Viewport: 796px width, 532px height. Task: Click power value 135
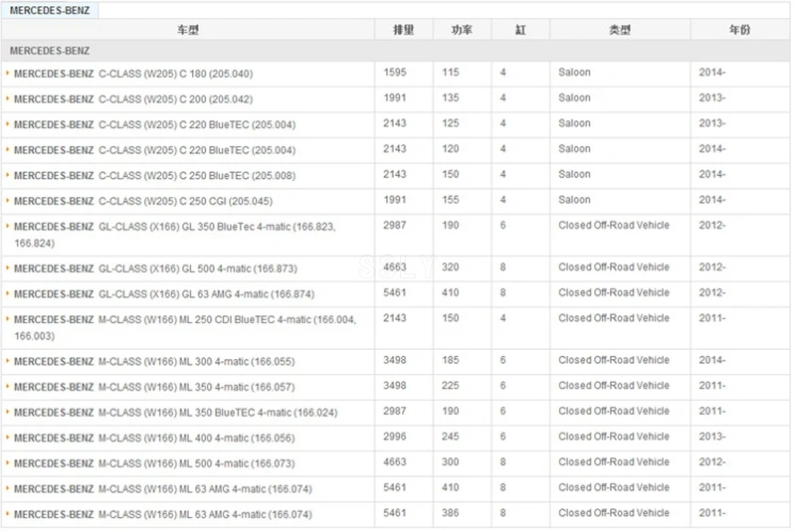(x=451, y=97)
